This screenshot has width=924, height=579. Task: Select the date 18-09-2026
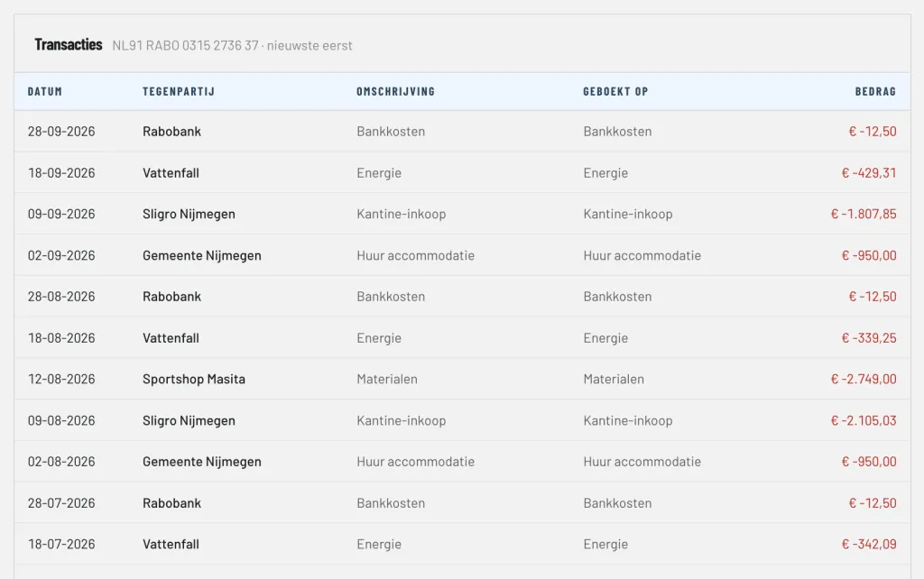pos(61,172)
